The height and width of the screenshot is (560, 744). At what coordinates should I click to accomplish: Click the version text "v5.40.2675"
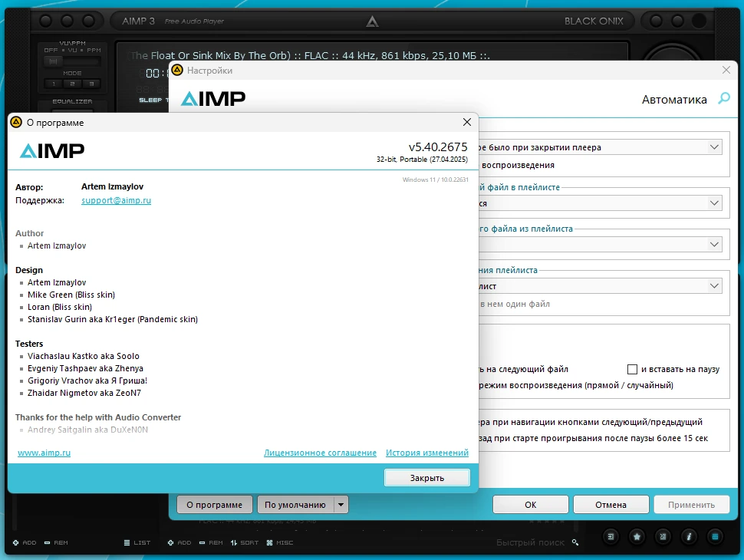point(438,147)
